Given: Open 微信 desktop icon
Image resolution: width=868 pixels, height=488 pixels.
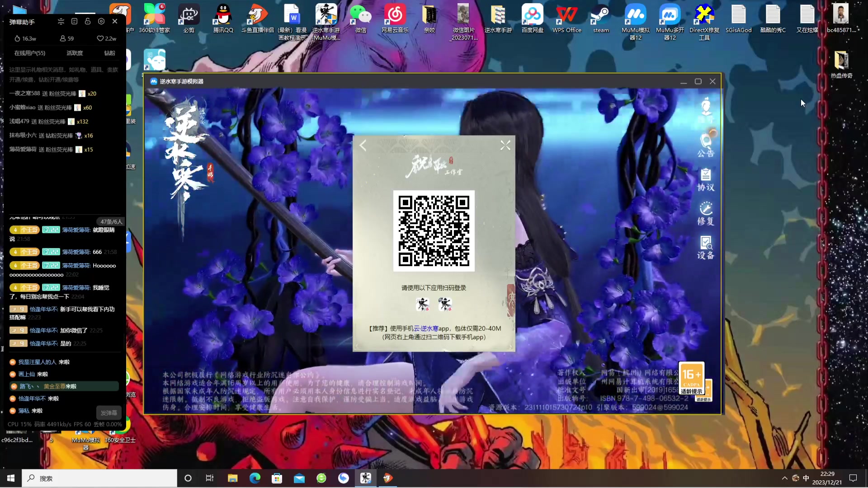Looking at the screenshot, I should pyautogui.click(x=360, y=19).
